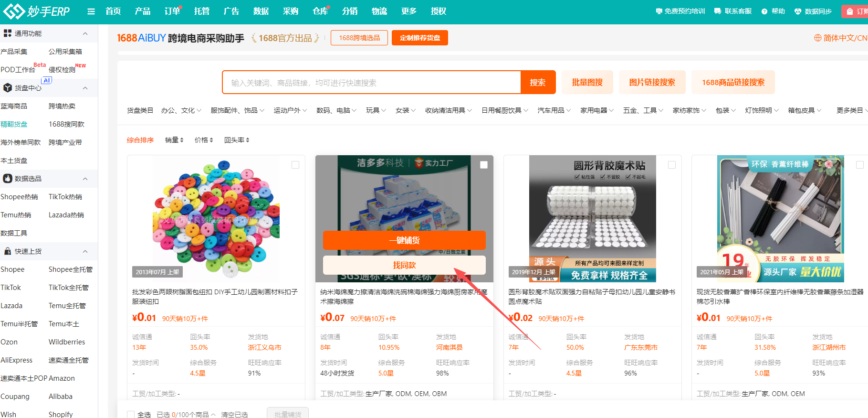Open the 广告 menu
This screenshot has width=868, height=418.
(231, 11)
